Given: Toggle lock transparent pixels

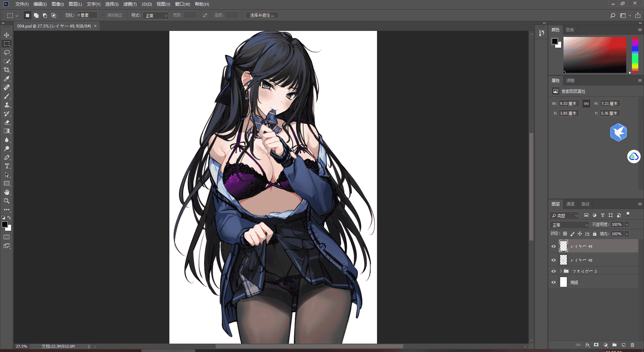Looking at the screenshot, I should click(x=565, y=234).
